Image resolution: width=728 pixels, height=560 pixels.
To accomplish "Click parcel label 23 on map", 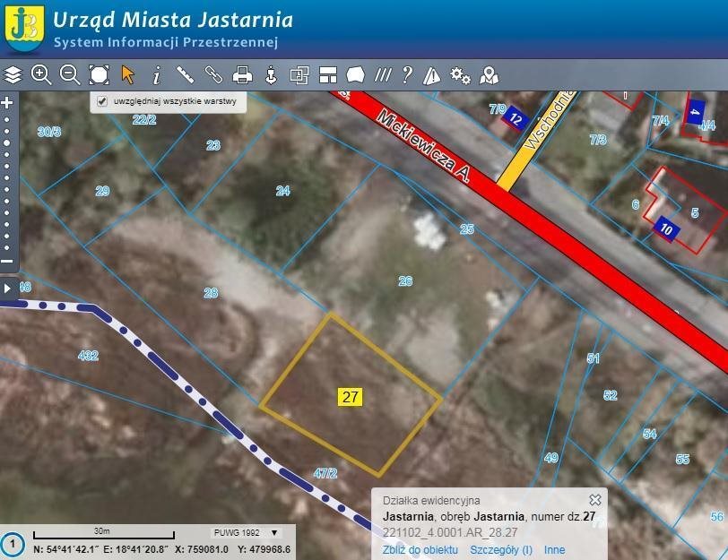I will (x=213, y=145).
